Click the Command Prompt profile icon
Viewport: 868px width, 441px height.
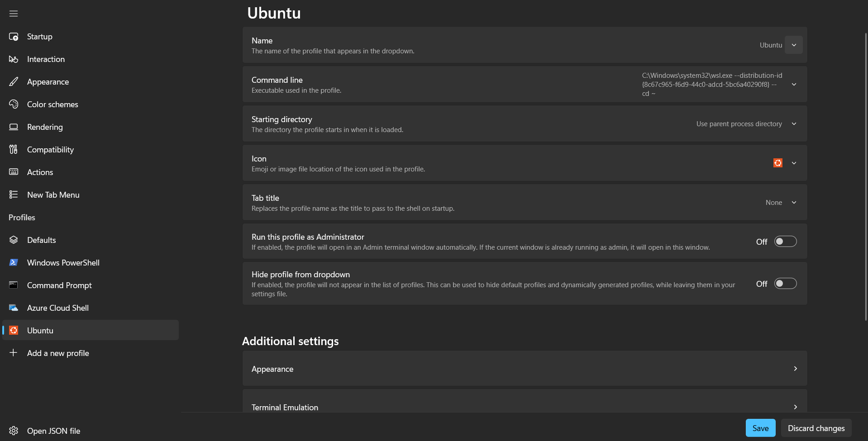click(14, 285)
